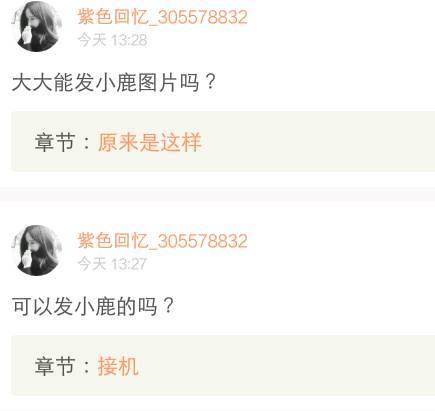Viewport: 435px width, 411px height.
Task: Click the 今天 13:28 timestamp
Action: click(112, 40)
